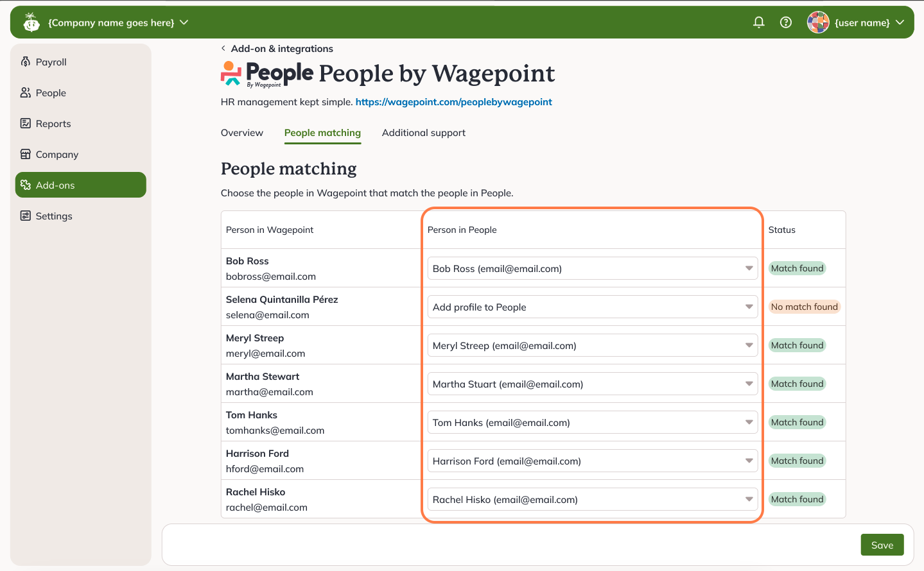Click Match found badge in Meryl Streep row
The height and width of the screenshot is (571, 924).
797,345
